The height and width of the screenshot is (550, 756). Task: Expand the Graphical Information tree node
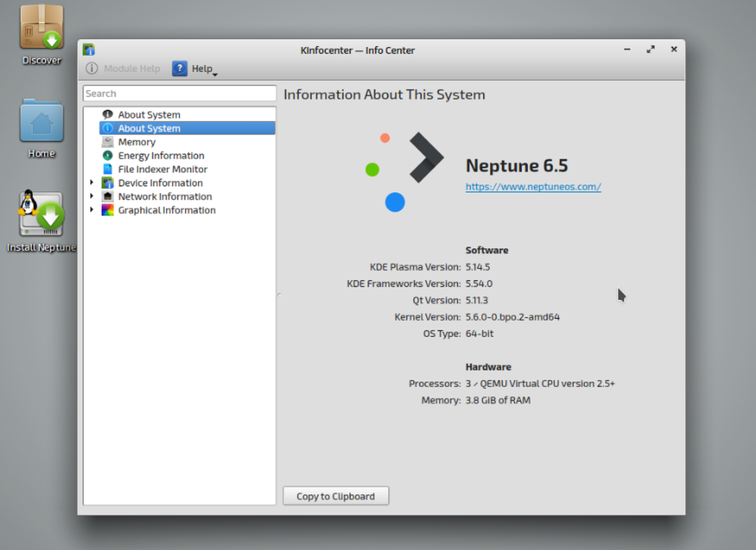point(91,209)
